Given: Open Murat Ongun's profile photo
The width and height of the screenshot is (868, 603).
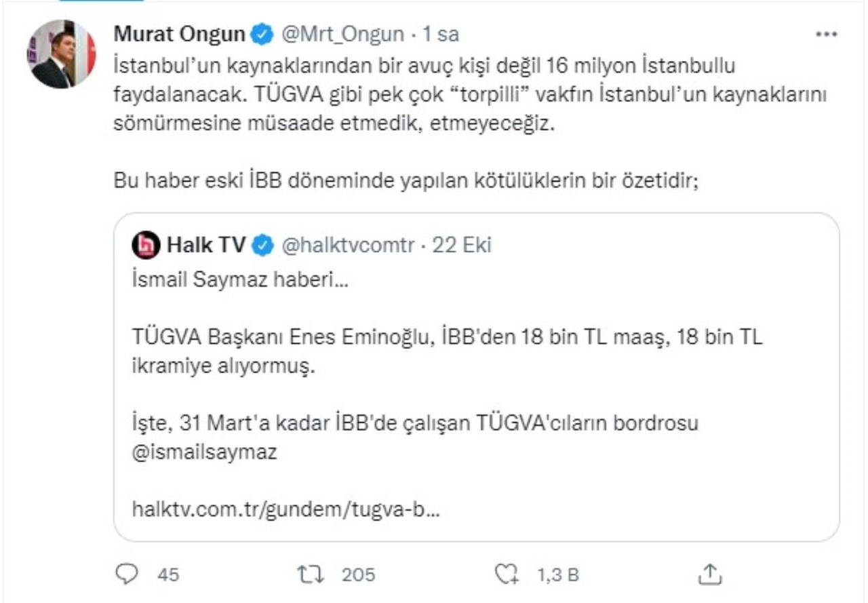Looking at the screenshot, I should pos(61,54).
